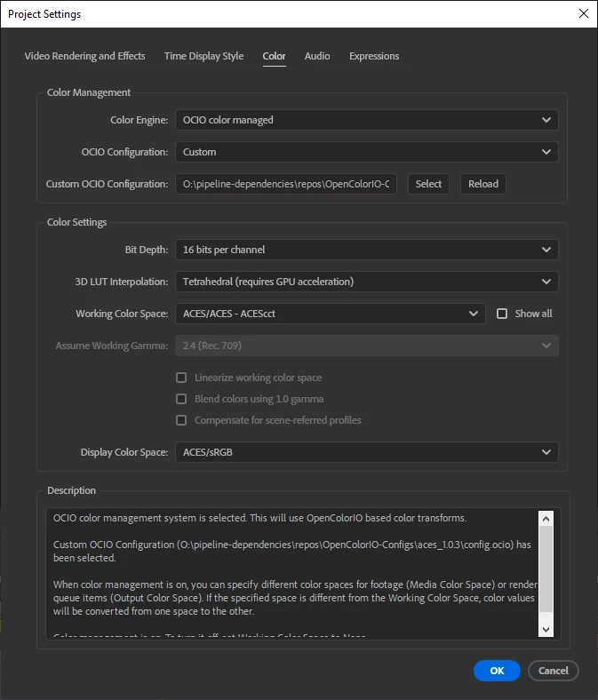Click the Select button for OCIO config
This screenshot has height=700, width=598.
[x=428, y=184]
